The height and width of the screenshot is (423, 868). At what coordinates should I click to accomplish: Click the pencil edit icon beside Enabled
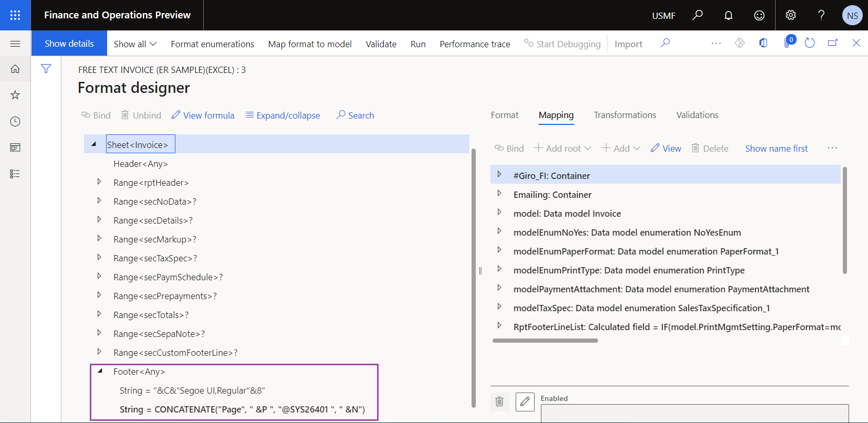click(x=525, y=401)
